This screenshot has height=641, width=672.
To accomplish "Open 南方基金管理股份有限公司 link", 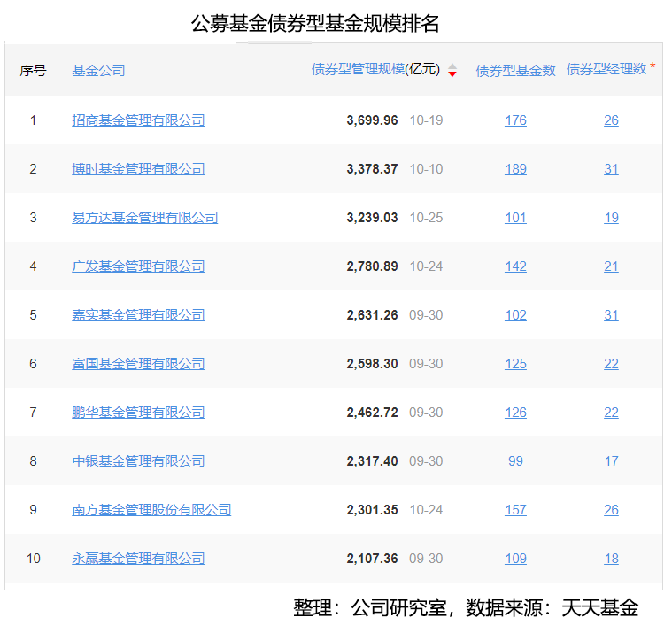I will pos(151,510).
